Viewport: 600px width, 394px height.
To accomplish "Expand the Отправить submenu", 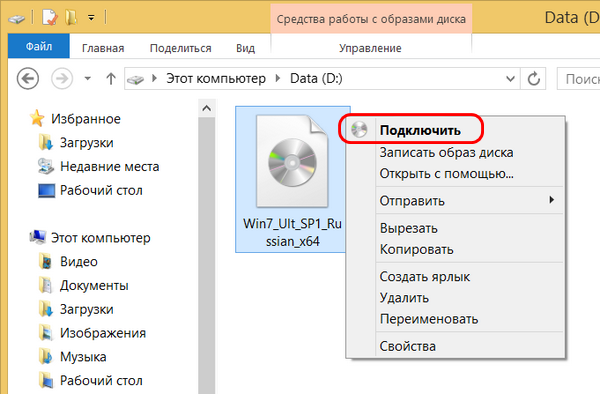I will pyautogui.click(x=456, y=200).
